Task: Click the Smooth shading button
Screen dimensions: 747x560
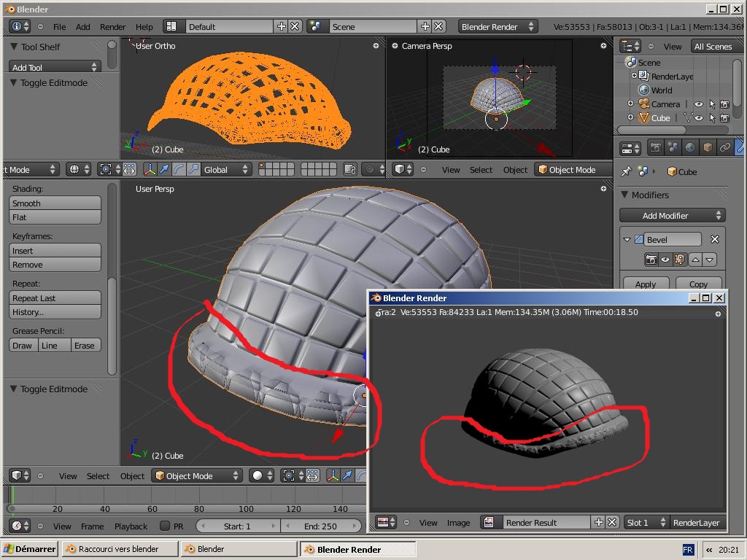Action: pyautogui.click(x=55, y=203)
